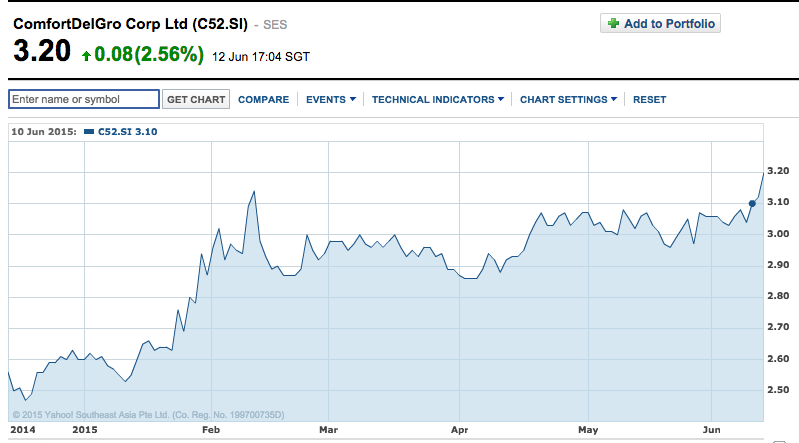The width and height of the screenshot is (799, 443).
Task: Expand the CHART SETTINGS menu
Action: (x=568, y=99)
